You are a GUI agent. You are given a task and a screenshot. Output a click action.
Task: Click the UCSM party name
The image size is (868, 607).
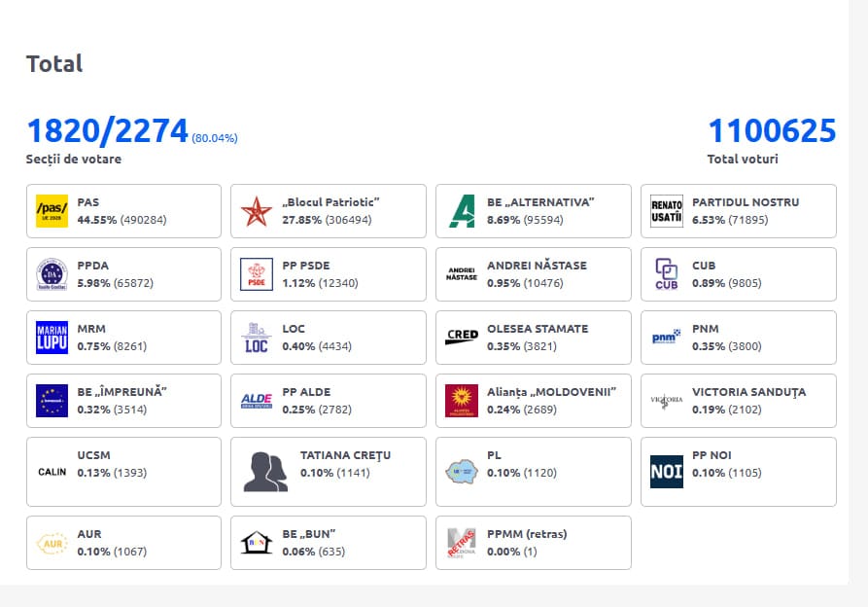tap(94, 454)
